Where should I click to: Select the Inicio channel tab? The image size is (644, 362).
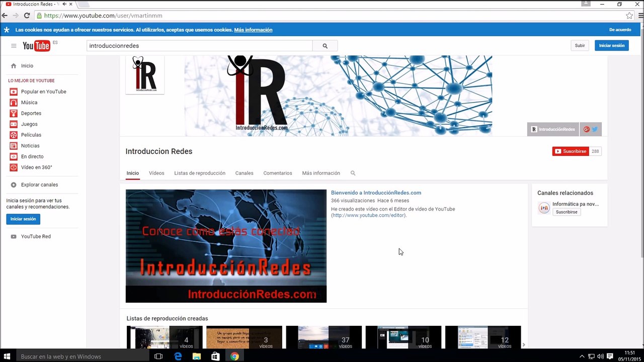point(133,173)
